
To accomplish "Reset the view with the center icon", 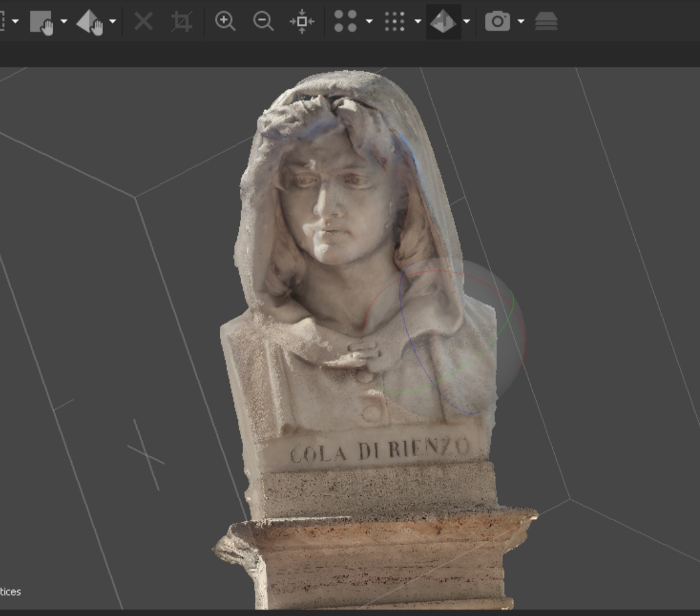I will pyautogui.click(x=302, y=21).
